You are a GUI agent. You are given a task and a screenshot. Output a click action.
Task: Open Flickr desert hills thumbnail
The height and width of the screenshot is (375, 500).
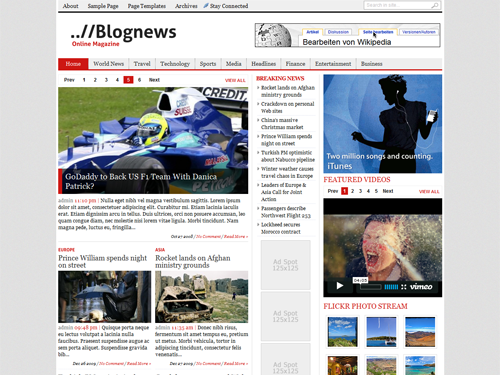pyautogui.click(x=420, y=332)
